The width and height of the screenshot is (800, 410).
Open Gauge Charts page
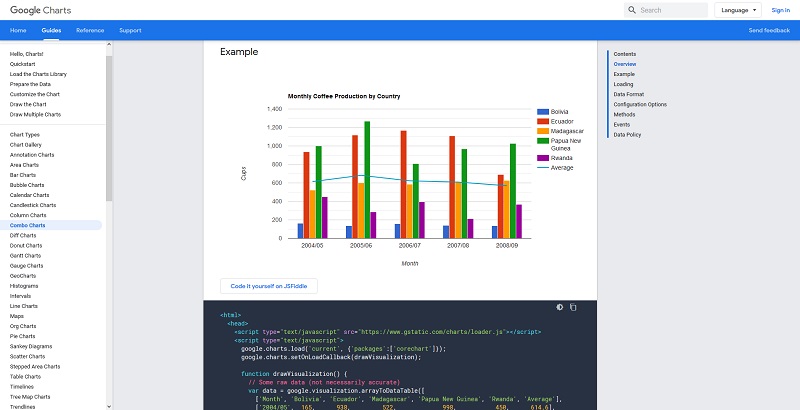point(27,266)
